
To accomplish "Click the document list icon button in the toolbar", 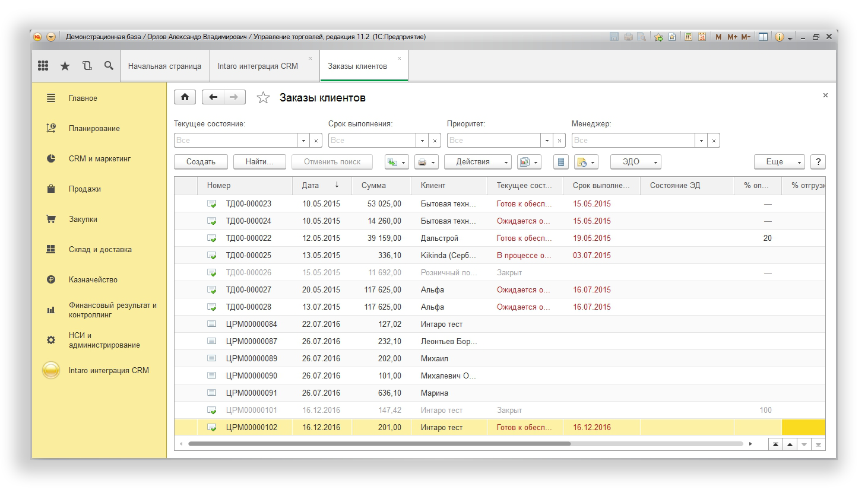I will click(561, 162).
